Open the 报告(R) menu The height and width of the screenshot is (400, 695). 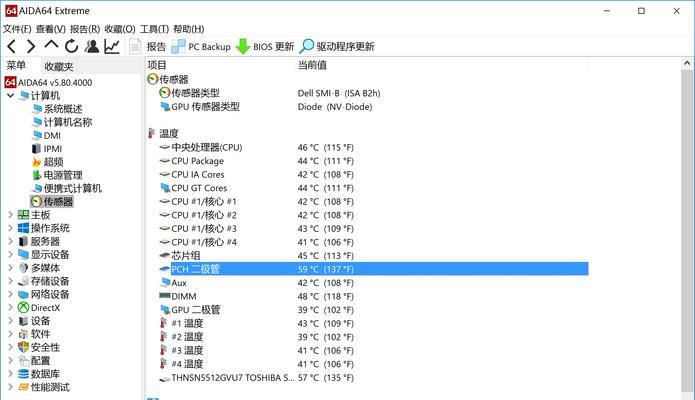(x=85, y=29)
